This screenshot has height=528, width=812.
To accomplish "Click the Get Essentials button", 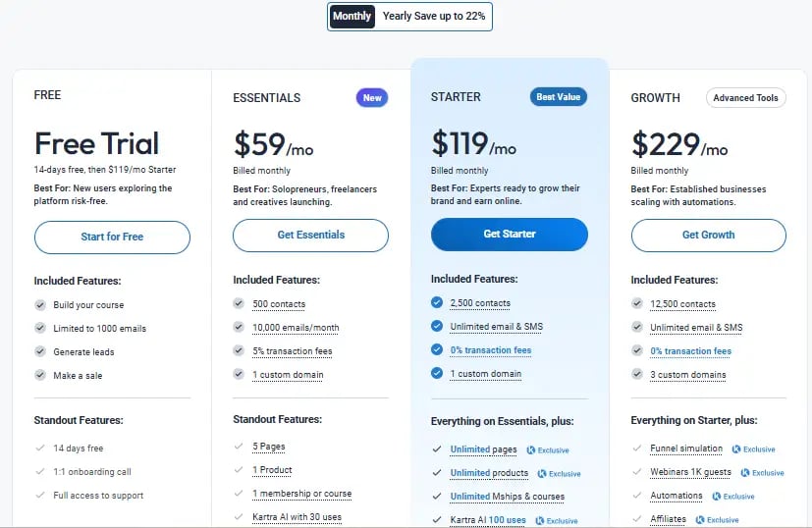I will (x=310, y=235).
